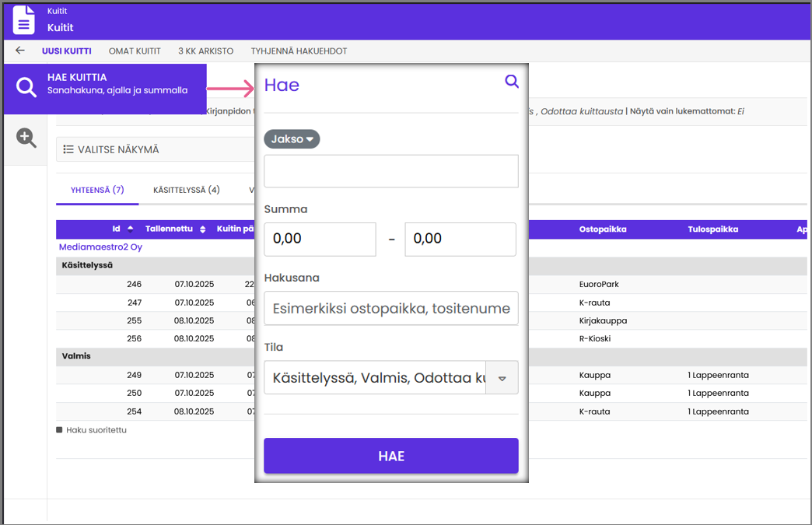Click the Hae kuittia search icon
The height and width of the screenshot is (525, 812).
[x=26, y=88]
